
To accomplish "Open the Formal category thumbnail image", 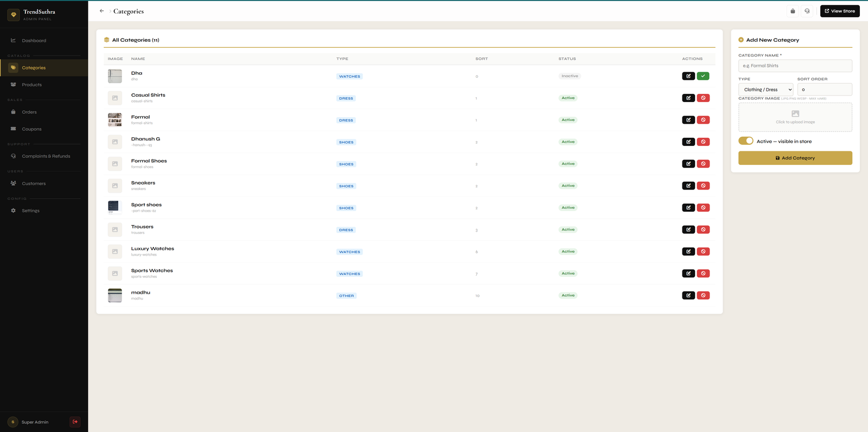I will (x=115, y=120).
